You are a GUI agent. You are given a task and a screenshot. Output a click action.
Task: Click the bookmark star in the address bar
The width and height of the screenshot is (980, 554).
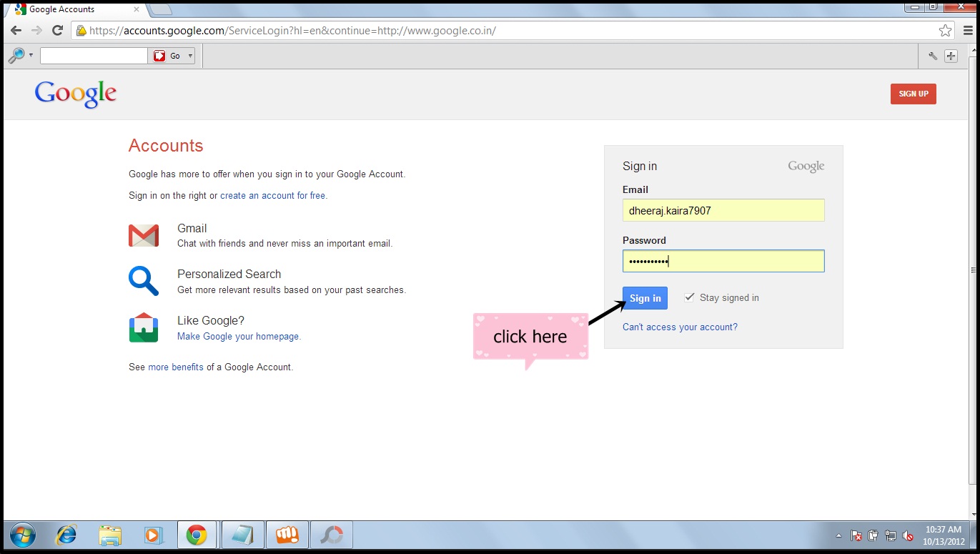click(x=945, y=30)
